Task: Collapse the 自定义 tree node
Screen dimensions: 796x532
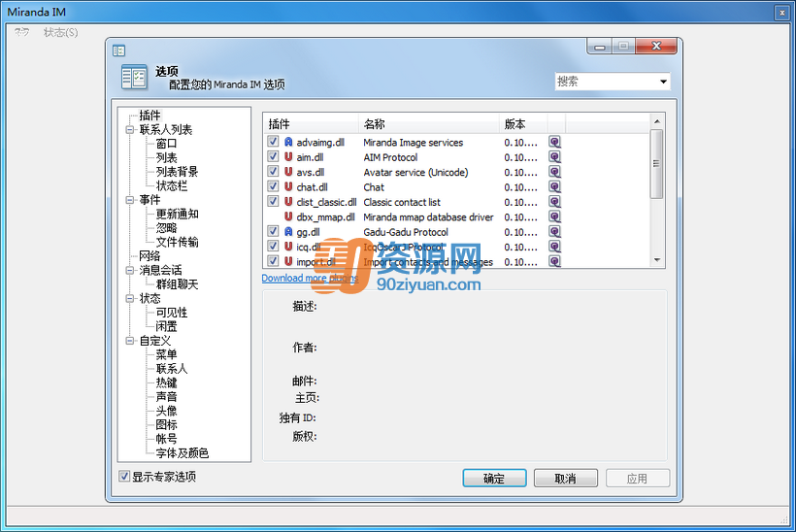Action: (130, 341)
